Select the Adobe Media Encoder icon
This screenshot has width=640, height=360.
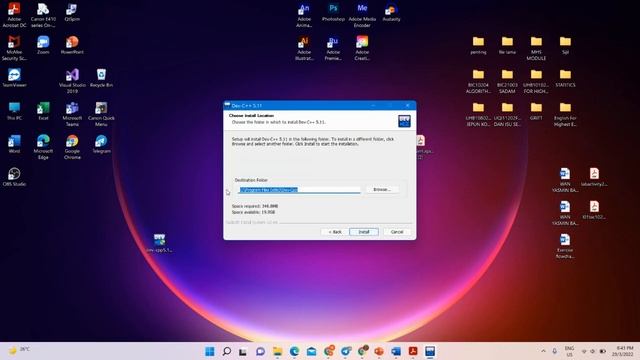coord(362,15)
